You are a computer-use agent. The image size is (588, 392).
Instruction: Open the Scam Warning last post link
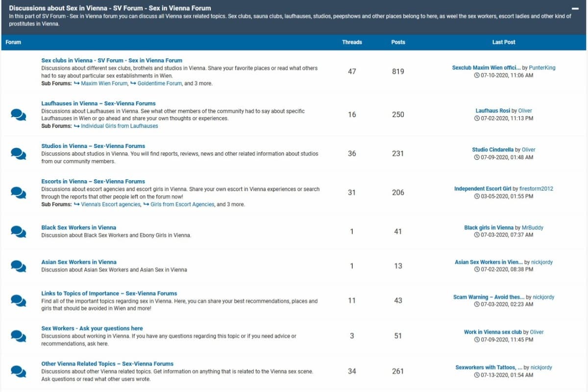coord(489,297)
